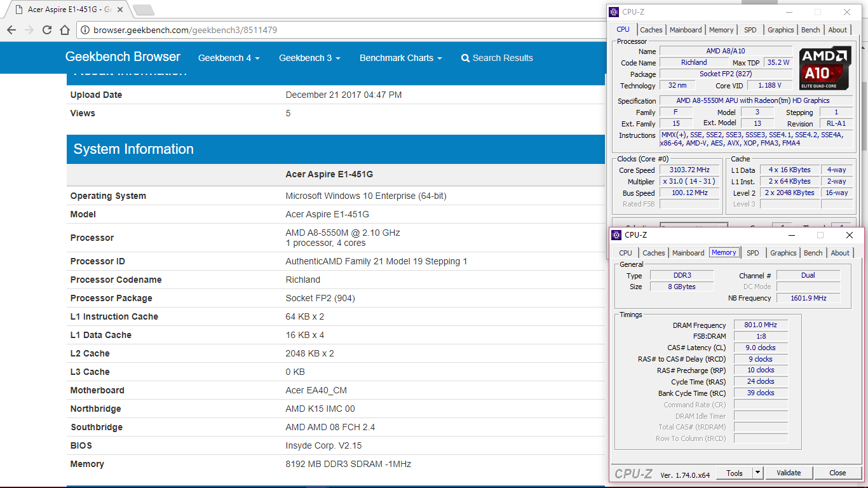The height and width of the screenshot is (488, 868).
Task: Click the browser address bar URL
Action: (x=185, y=30)
